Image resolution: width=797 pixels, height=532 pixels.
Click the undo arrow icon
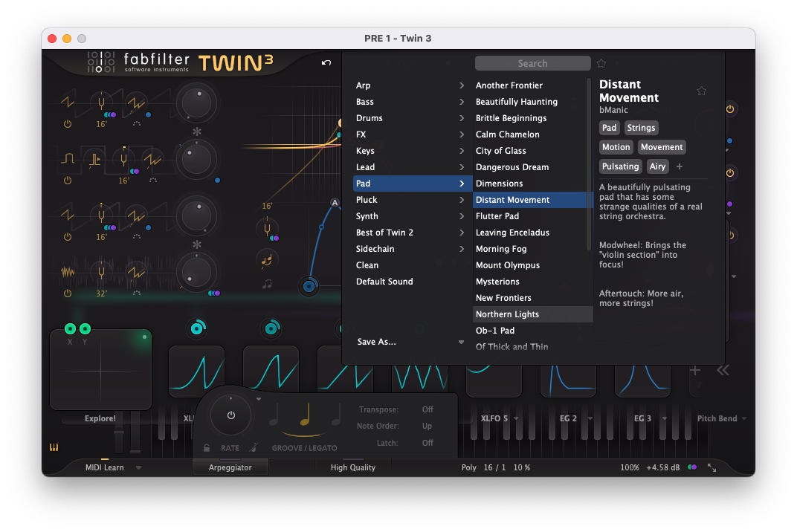pos(326,63)
